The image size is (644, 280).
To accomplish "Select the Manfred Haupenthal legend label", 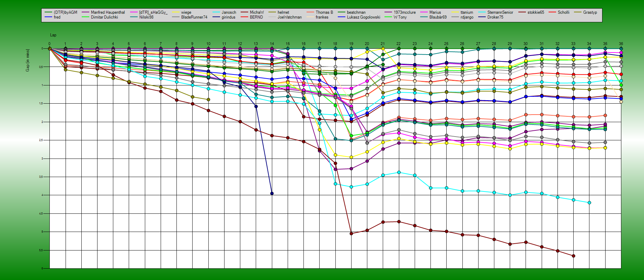I will [108, 12].
